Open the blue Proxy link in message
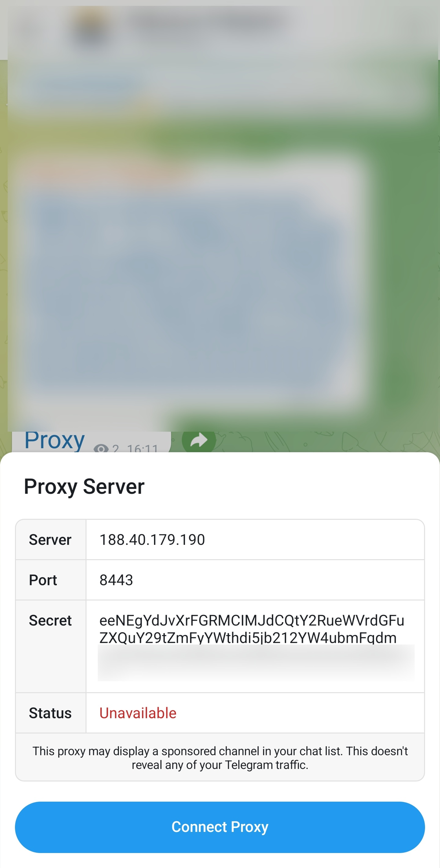 coord(55,441)
